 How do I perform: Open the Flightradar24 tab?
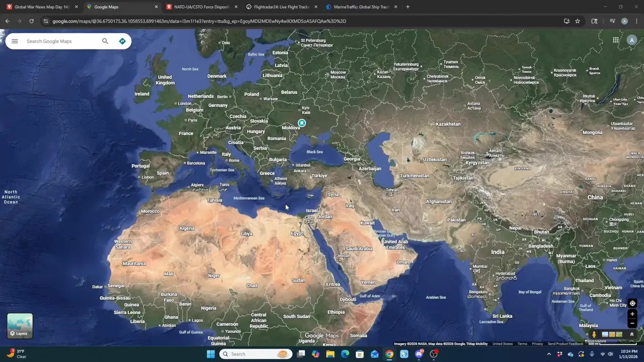click(x=281, y=7)
